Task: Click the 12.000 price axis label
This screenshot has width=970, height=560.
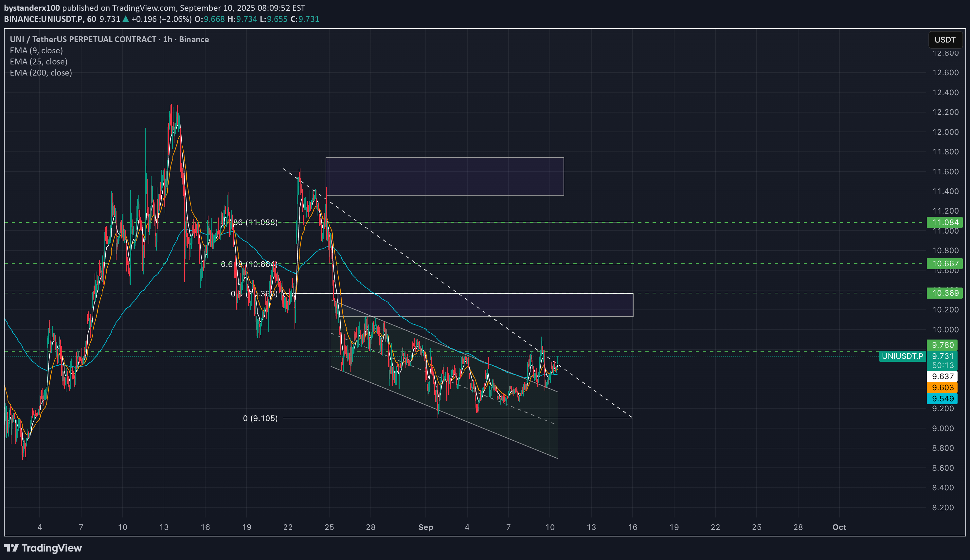Action: pos(945,132)
